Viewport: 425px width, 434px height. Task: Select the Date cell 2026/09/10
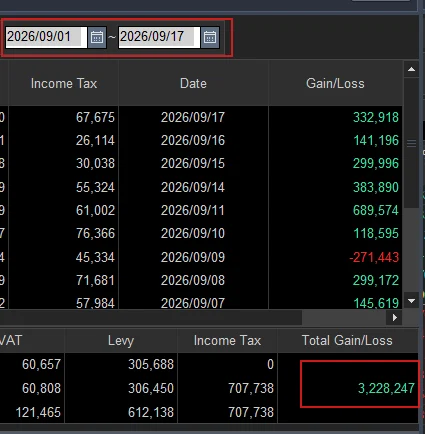point(193,233)
